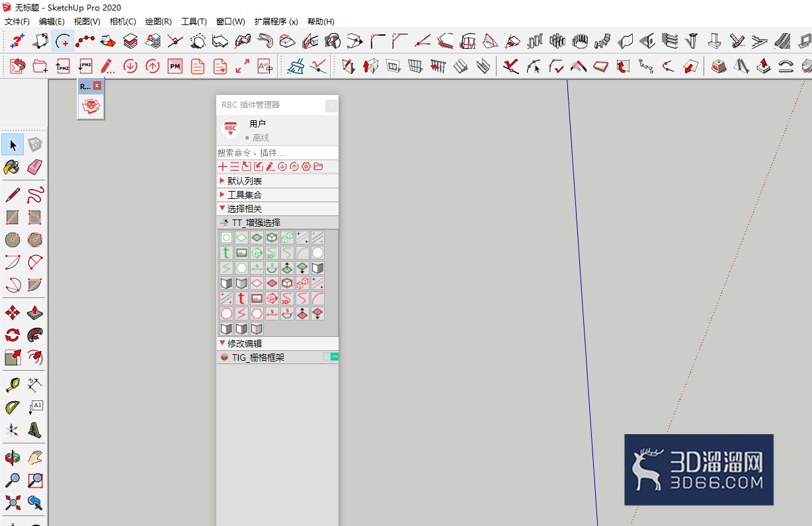Open the TT_增强选择 plugin row
The height and width of the screenshot is (526, 812).
click(x=277, y=223)
